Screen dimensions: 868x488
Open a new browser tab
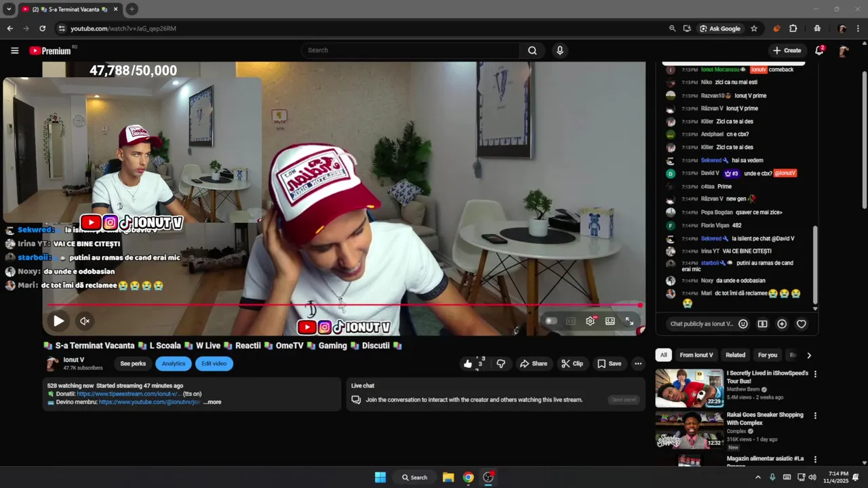coord(132,9)
